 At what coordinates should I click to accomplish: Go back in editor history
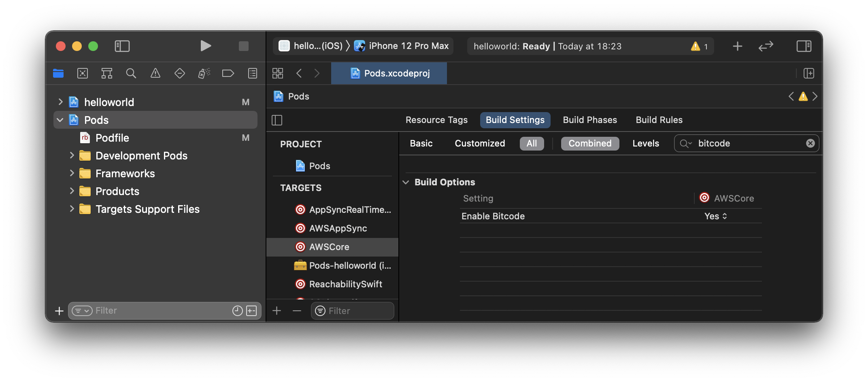[299, 73]
